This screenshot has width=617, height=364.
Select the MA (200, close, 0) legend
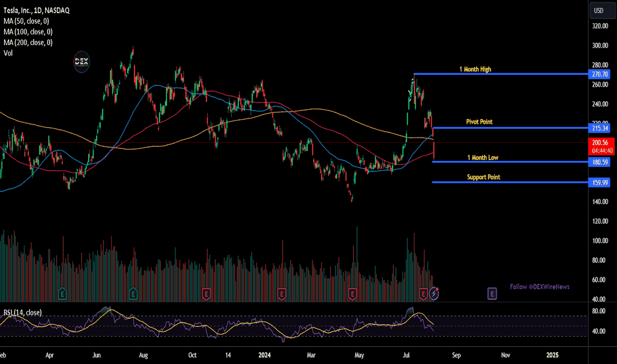pos(28,42)
